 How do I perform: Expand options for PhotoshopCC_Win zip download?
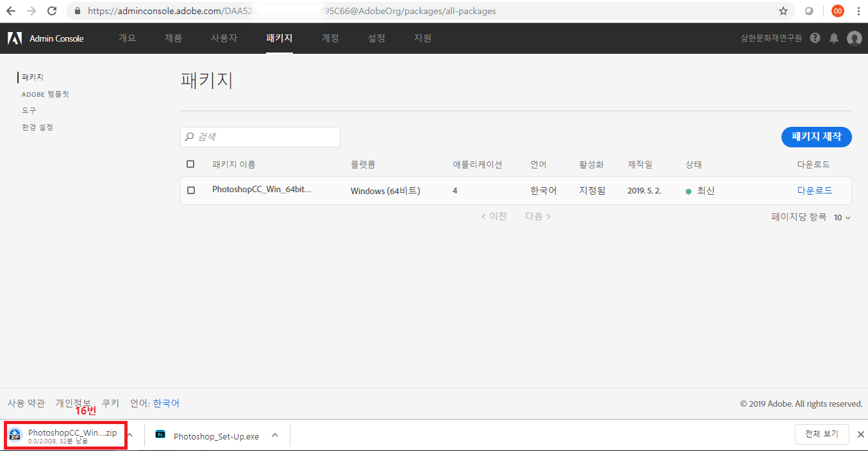pos(129,435)
